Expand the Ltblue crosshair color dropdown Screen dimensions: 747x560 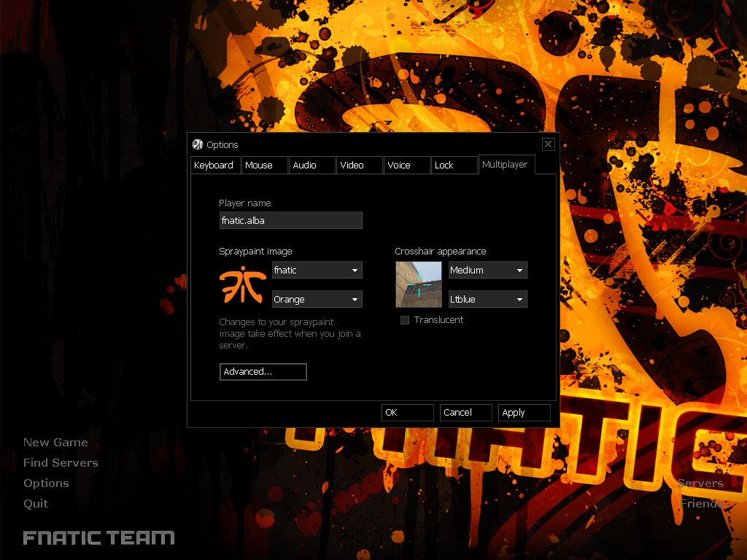[x=487, y=300]
